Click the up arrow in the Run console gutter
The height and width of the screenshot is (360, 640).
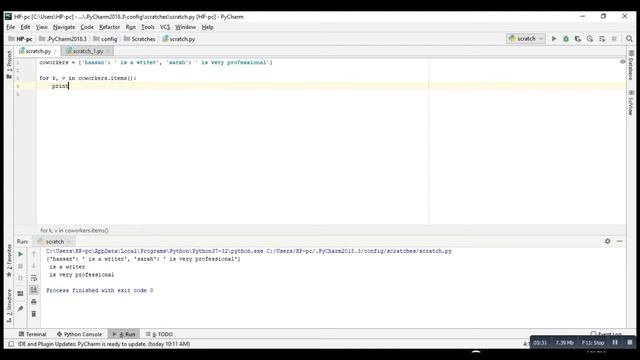click(x=34, y=254)
